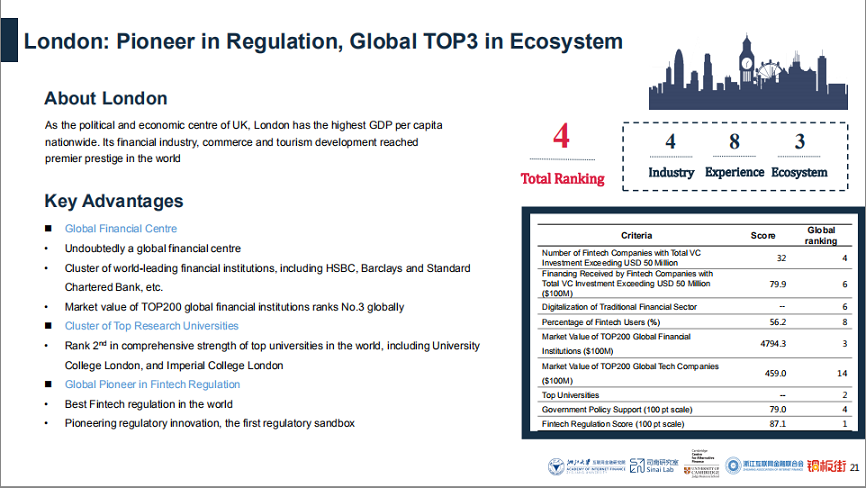866x488 pixels.
Task: Click 'Market Value of TOP200 Global Tech Companies'
Action: [630, 373]
